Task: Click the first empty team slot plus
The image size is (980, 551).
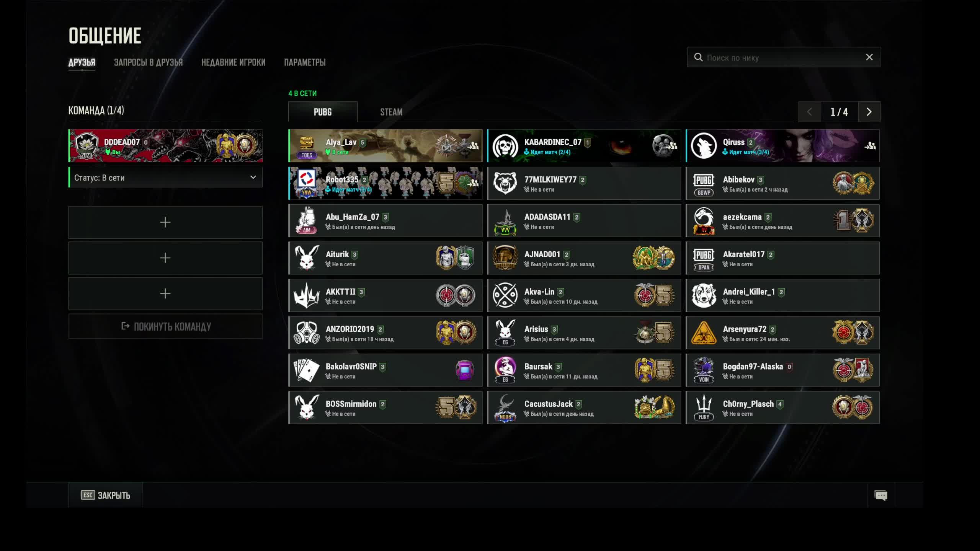Action: click(x=165, y=222)
